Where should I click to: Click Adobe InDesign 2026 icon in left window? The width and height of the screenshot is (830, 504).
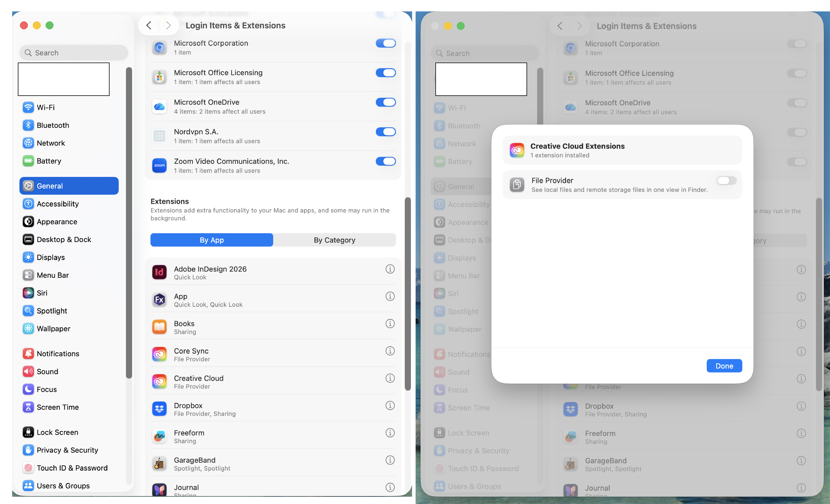[159, 272]
